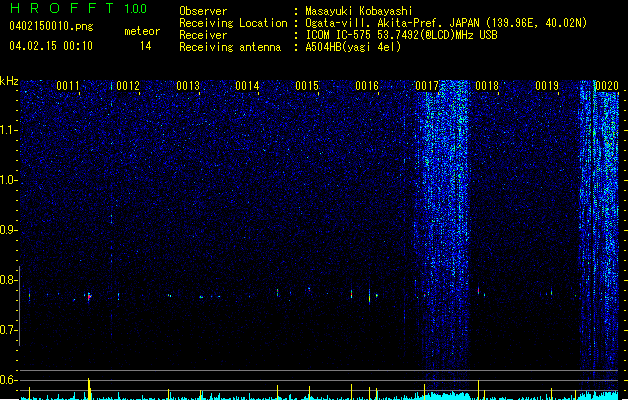
Task: Click the 1.0 kHz axis label
Action: pyautogui.click(x=8, y=180)
